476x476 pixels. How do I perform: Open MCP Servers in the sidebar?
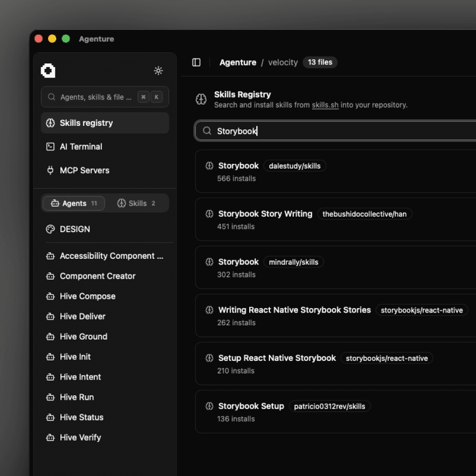tap(105, 171)
